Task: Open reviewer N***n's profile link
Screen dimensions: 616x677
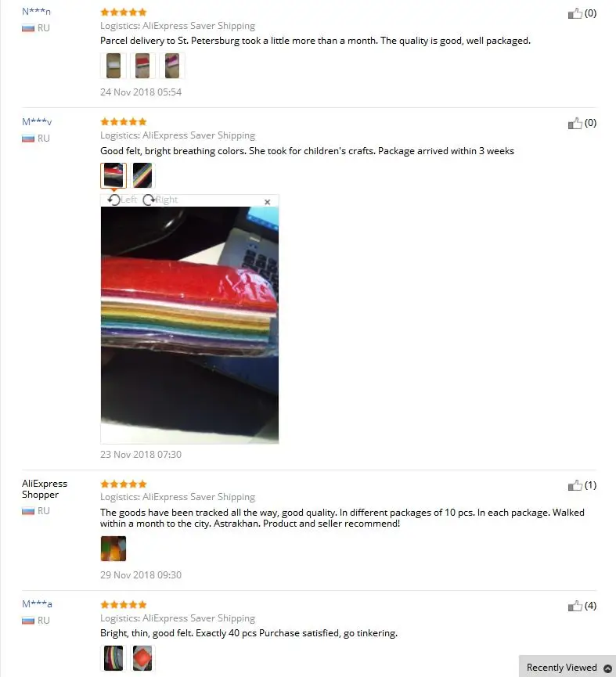Action: 36,12
